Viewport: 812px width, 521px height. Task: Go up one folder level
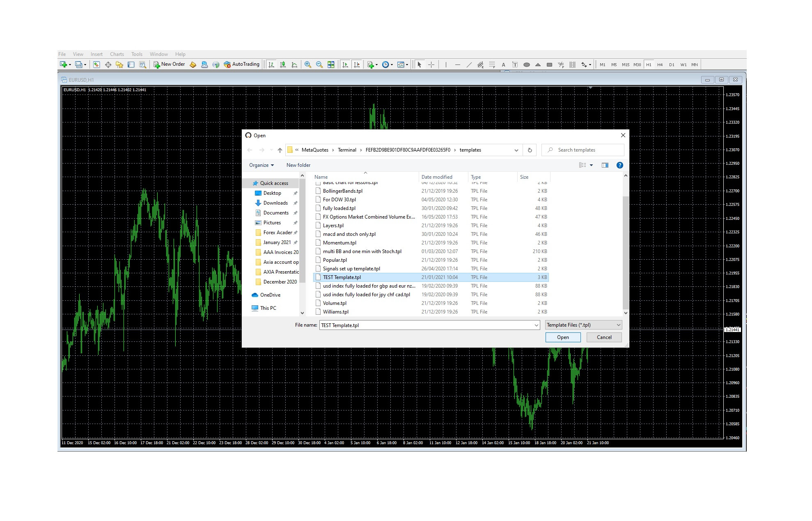coord(280,150)
